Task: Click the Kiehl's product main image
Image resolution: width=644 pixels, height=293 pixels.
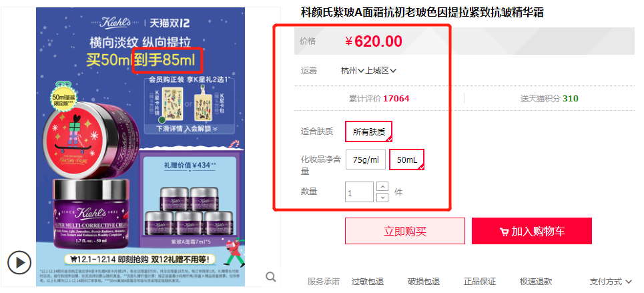Action: 140,147
